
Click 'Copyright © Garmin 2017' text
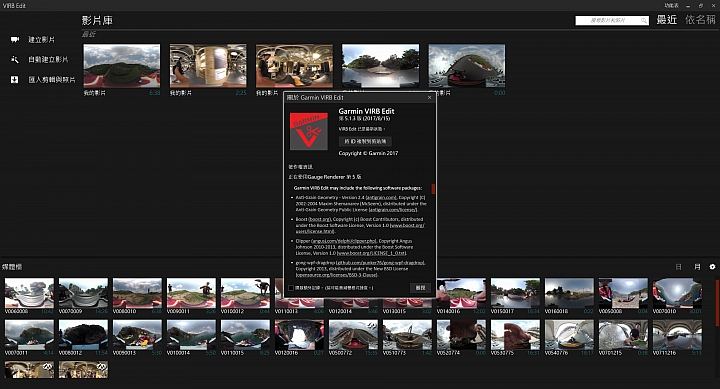[368, 153]
